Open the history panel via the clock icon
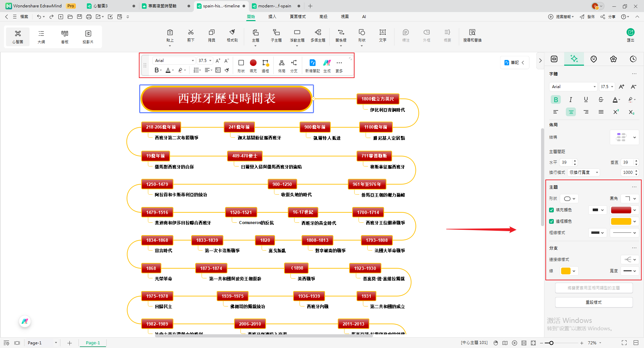Screen dimensions: 644x348 (633, 59)
